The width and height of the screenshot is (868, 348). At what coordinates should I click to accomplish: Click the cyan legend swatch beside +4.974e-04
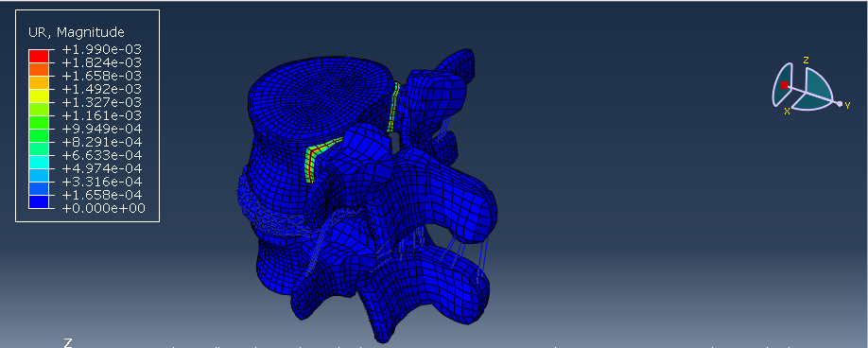pos(39,162)
